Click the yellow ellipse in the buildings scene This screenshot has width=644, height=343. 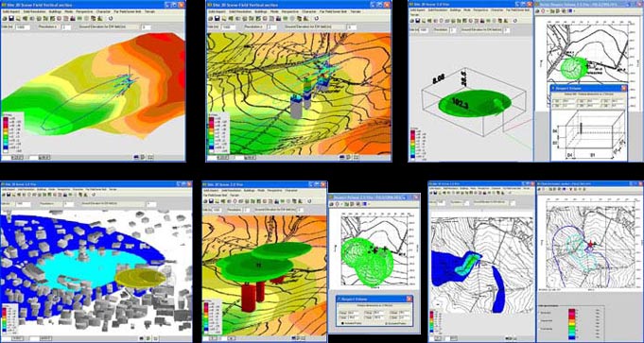coord(141,278)
